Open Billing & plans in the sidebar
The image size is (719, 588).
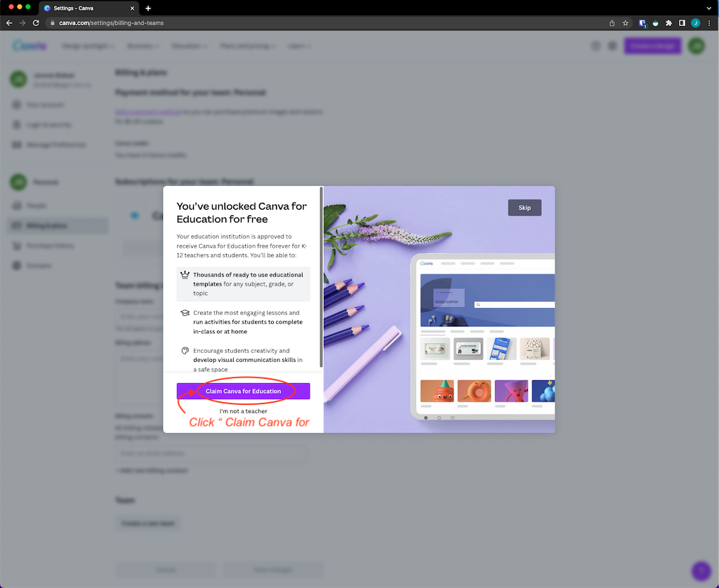pos(58,225)
